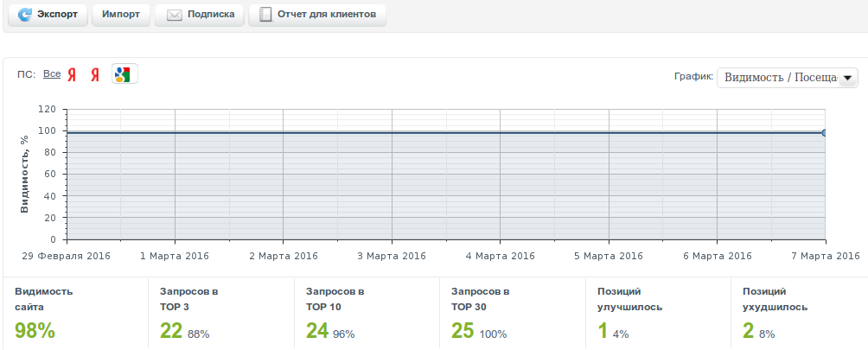
Task: Click the 22 queries in TOP 3 value
Action: click(170, 330)
